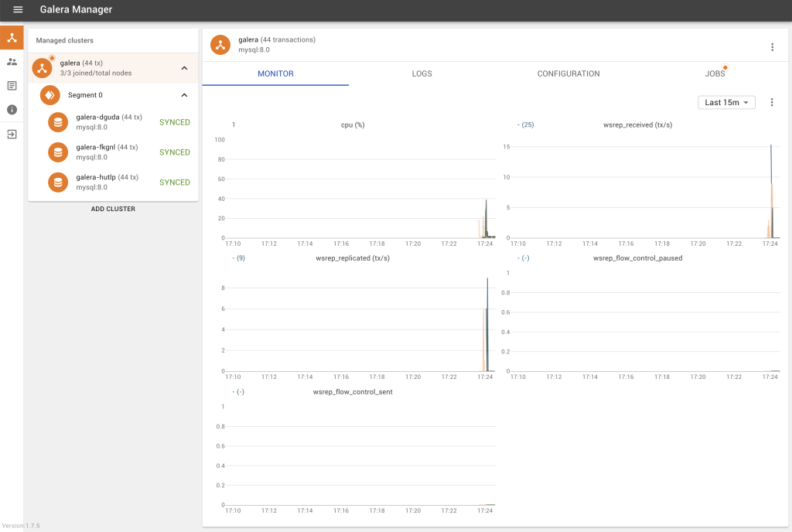The width and height of the screenshot is (792, 532).
Task: Select the galera-dguda node row
Action: coord(113,122)
